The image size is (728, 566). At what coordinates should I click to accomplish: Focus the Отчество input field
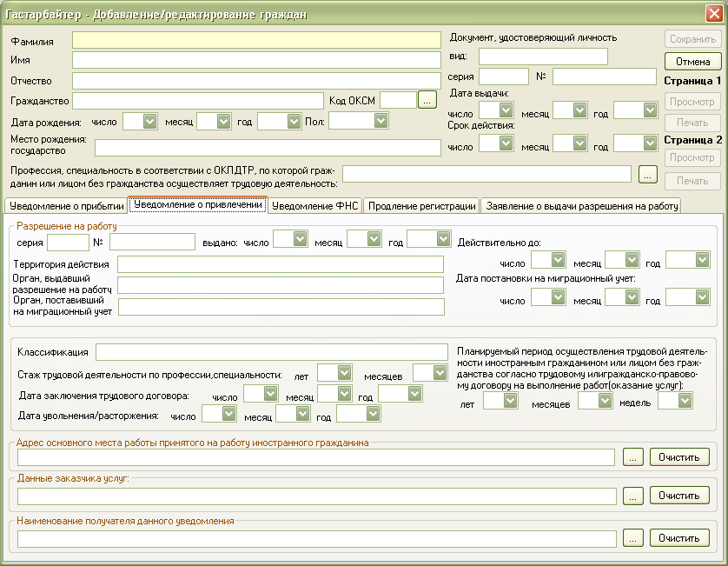(x=256, y=81)
